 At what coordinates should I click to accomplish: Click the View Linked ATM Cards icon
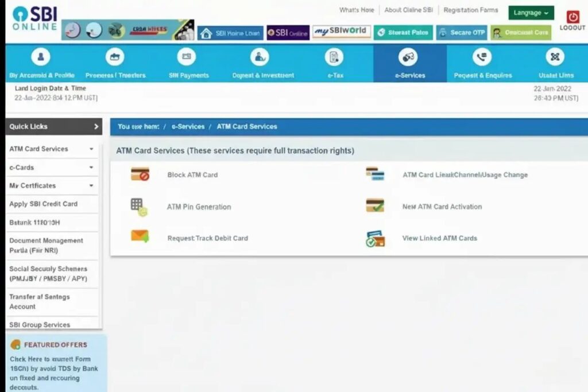(375, 238)
